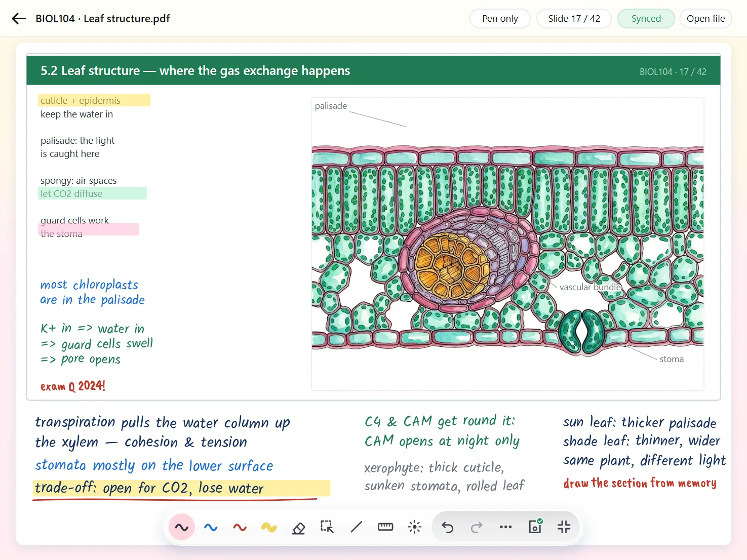Image resolution: width=747 pixels, height=560 pixels.
Task: Activate the selection marquee tool
Action: (327, 527)
